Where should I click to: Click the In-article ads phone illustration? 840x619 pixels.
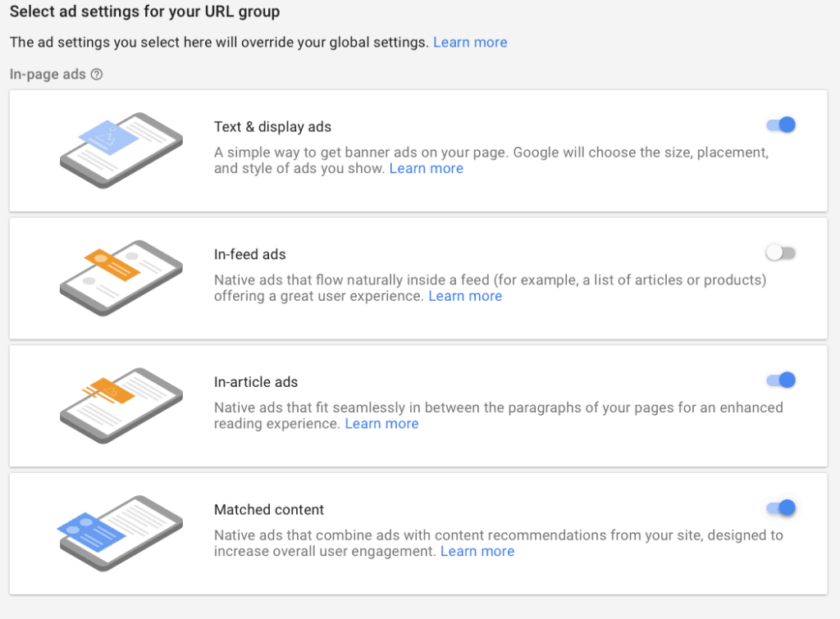(x=121, y=406)
